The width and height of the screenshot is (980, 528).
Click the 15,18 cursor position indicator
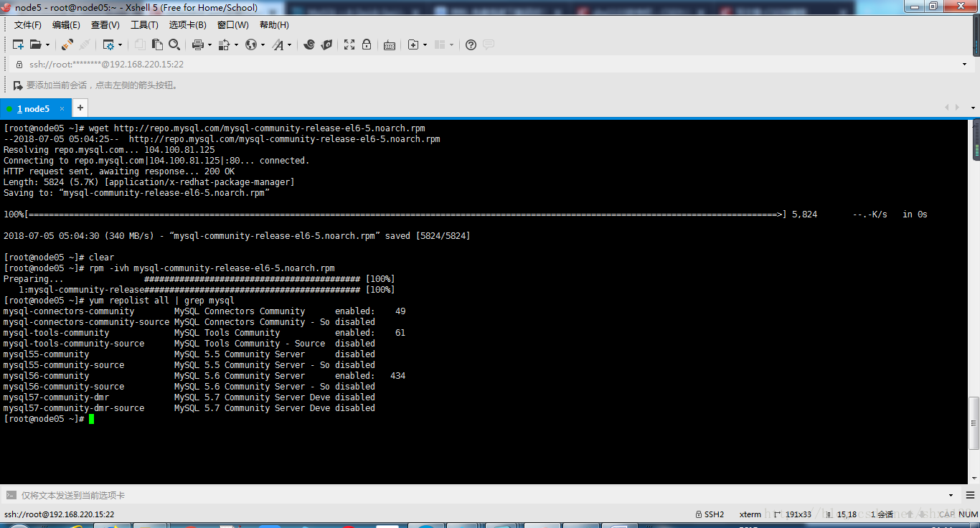[x=841, y=514]
